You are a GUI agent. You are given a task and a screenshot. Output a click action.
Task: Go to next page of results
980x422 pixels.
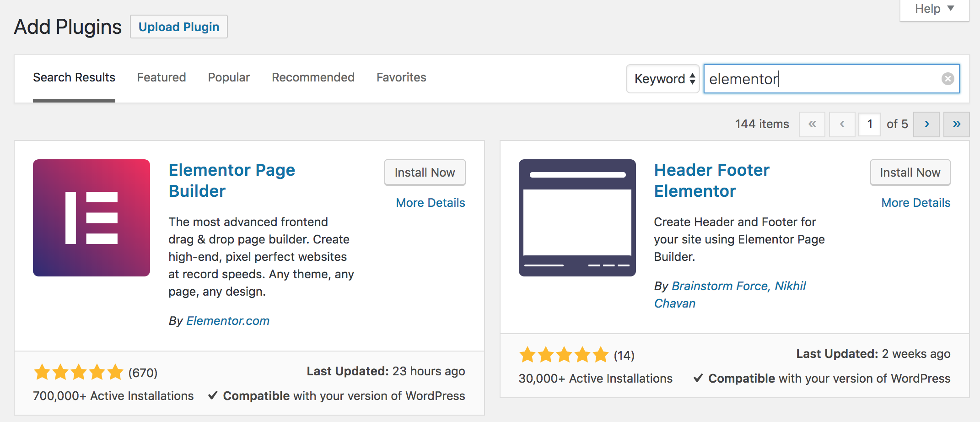(926, 124)
